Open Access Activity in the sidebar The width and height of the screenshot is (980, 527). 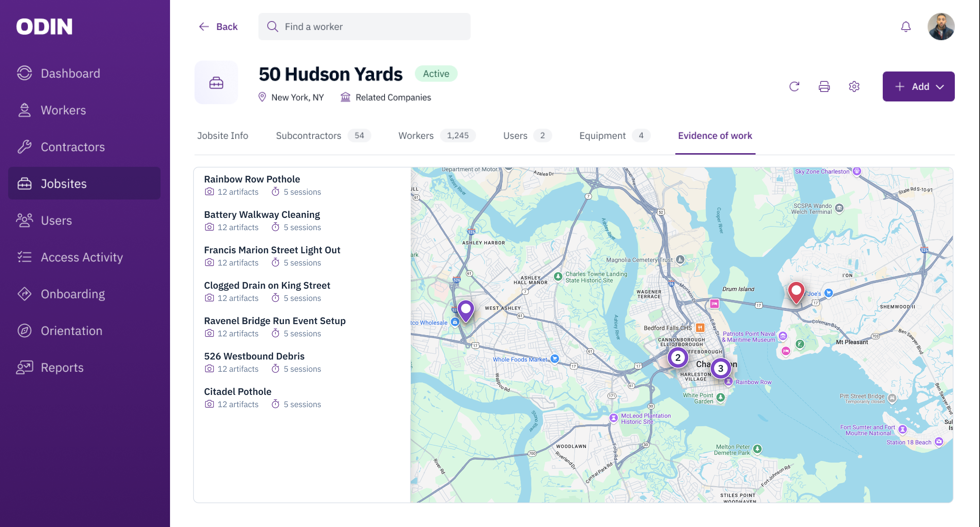click(x=82, y=257)
